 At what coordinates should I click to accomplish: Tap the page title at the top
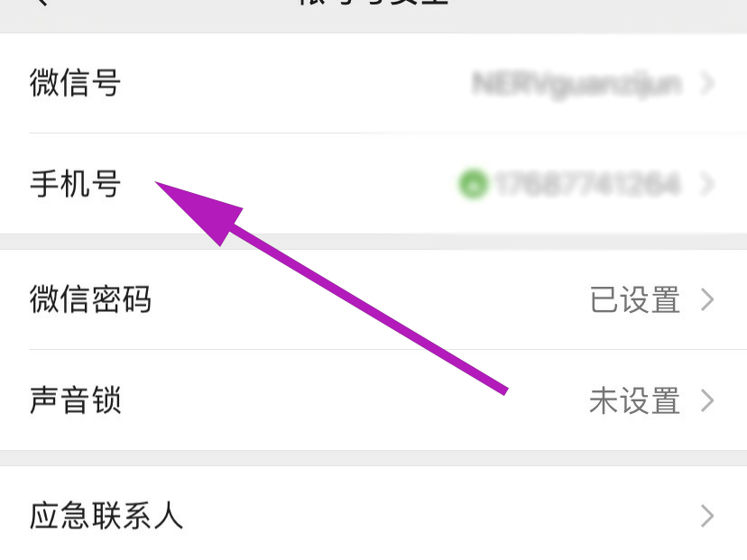tap(373, 3)
